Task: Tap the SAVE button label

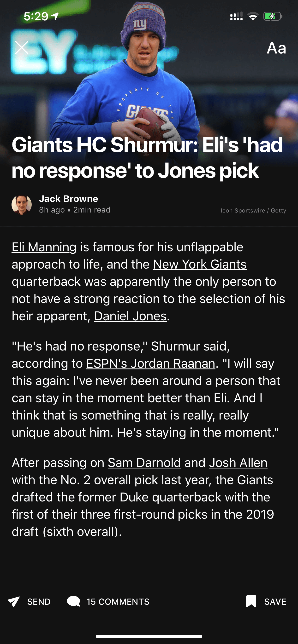Action: (275, 602)
